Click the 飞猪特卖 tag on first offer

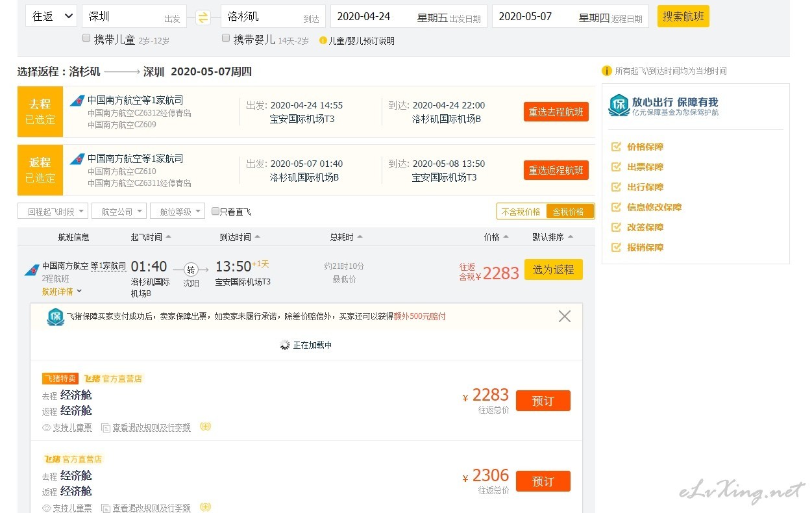pyautogui.click(x=60, y=379)
